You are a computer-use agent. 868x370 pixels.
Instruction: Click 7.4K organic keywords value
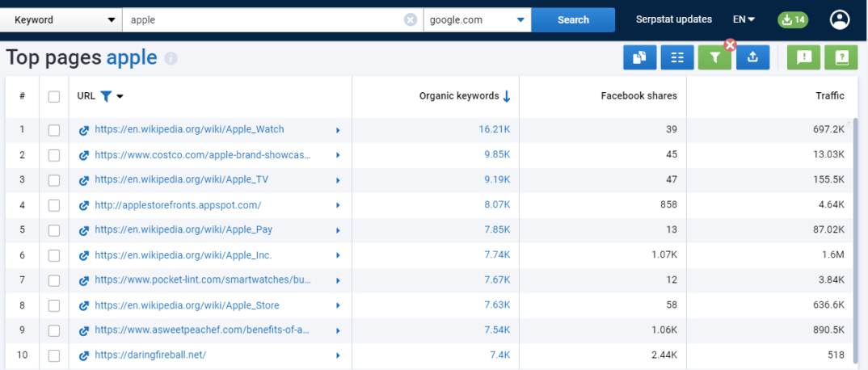point(499,355)
